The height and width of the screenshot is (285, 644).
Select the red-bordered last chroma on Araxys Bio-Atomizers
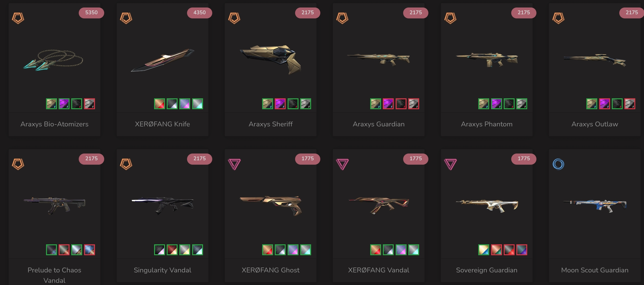tap(89, 104)
